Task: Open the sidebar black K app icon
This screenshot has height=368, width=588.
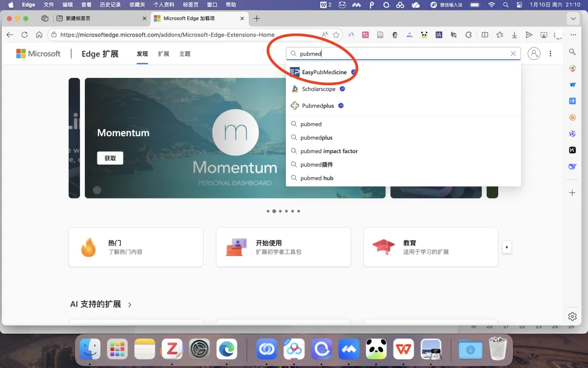Action: tap(572, 150)
